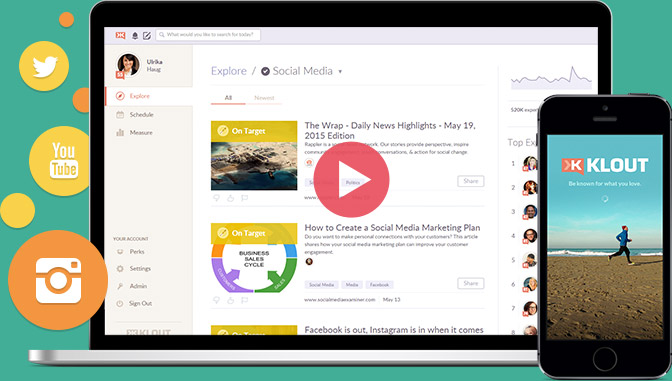Screen dimensions: 672x381
Task: Open Perks under Your Account
Action: (x=137, y=252)
